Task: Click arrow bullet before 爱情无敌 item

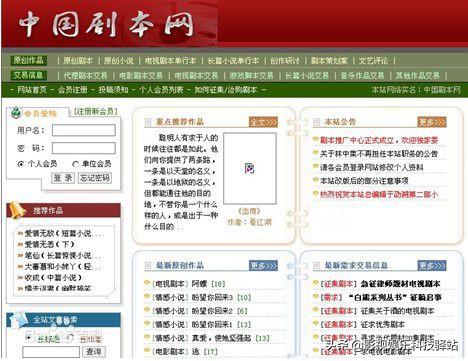Action: (20, 234)
